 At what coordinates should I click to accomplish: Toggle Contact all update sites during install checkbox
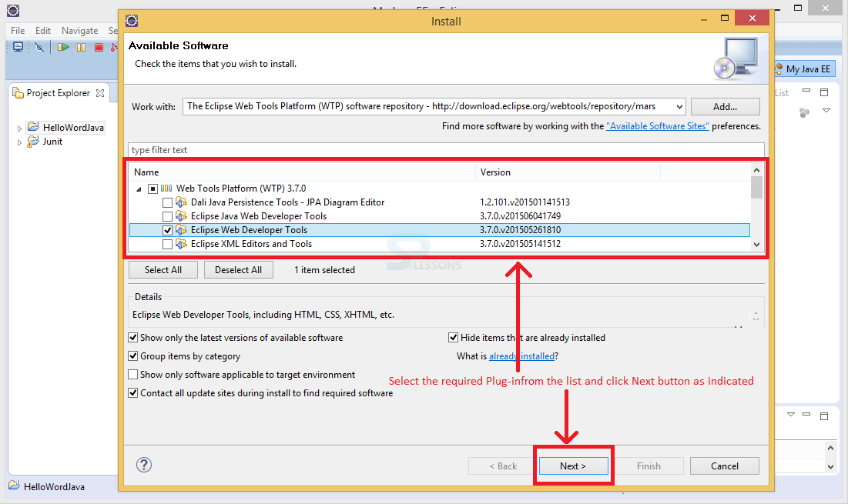pos(133,392)
